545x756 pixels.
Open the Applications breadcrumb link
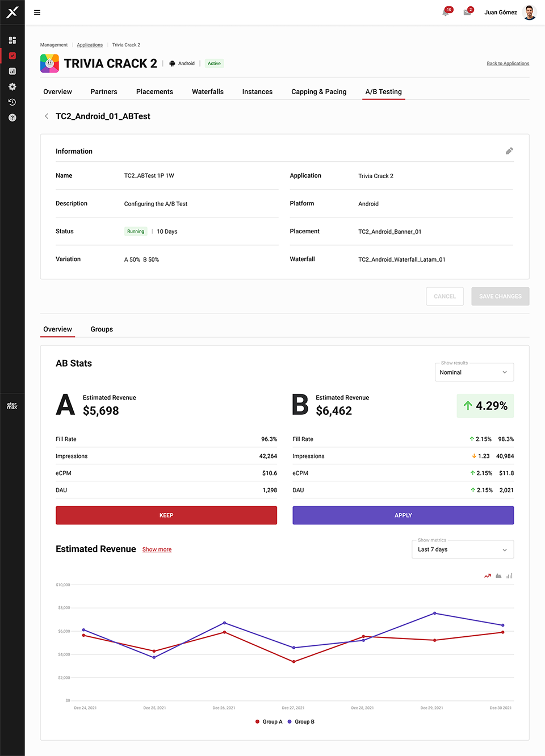click(90, 45)
